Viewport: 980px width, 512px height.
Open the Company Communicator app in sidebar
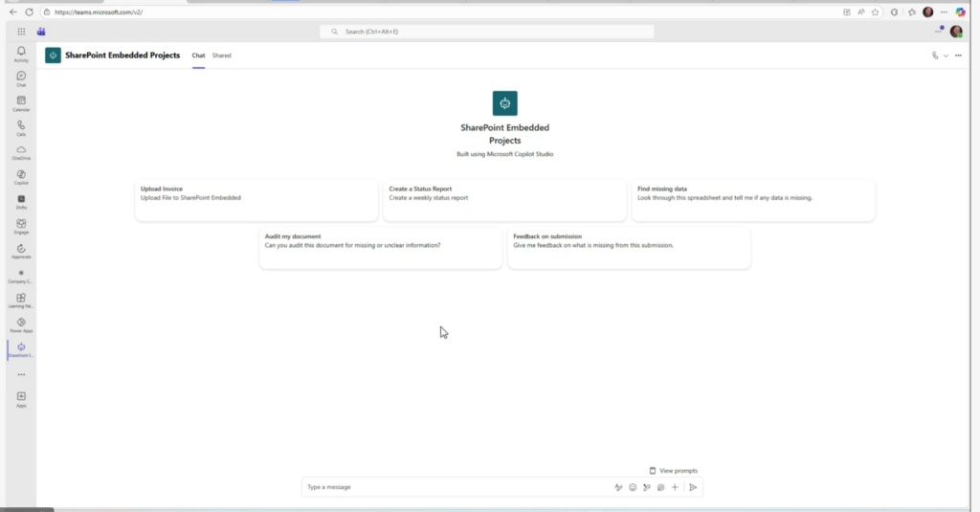click(x=21, y=277)
